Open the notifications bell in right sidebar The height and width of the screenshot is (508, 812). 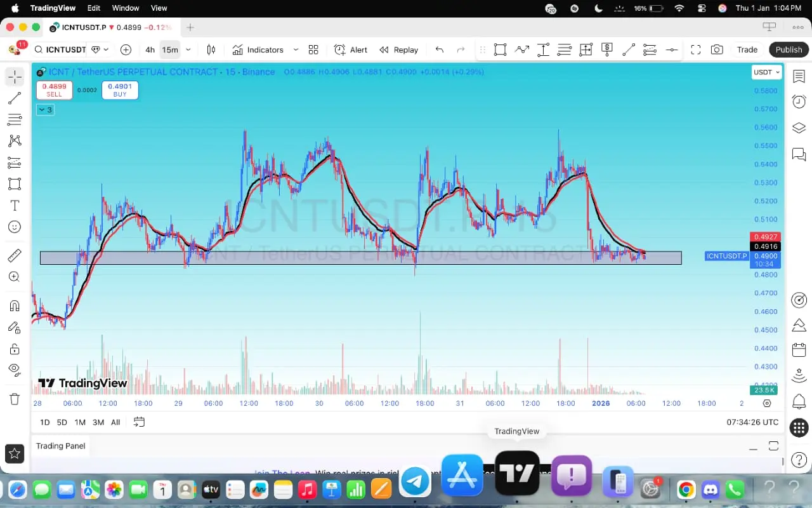[799, 401]
